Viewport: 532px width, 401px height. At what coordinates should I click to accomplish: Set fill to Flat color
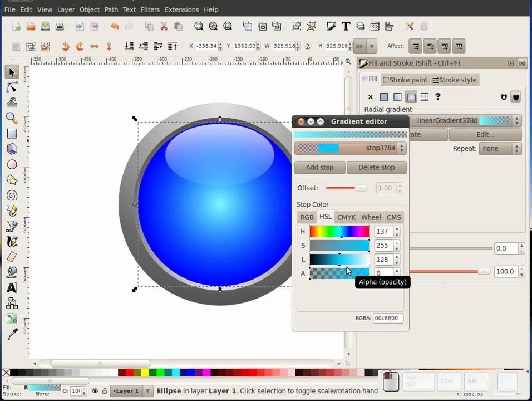(x=384, y=97)
